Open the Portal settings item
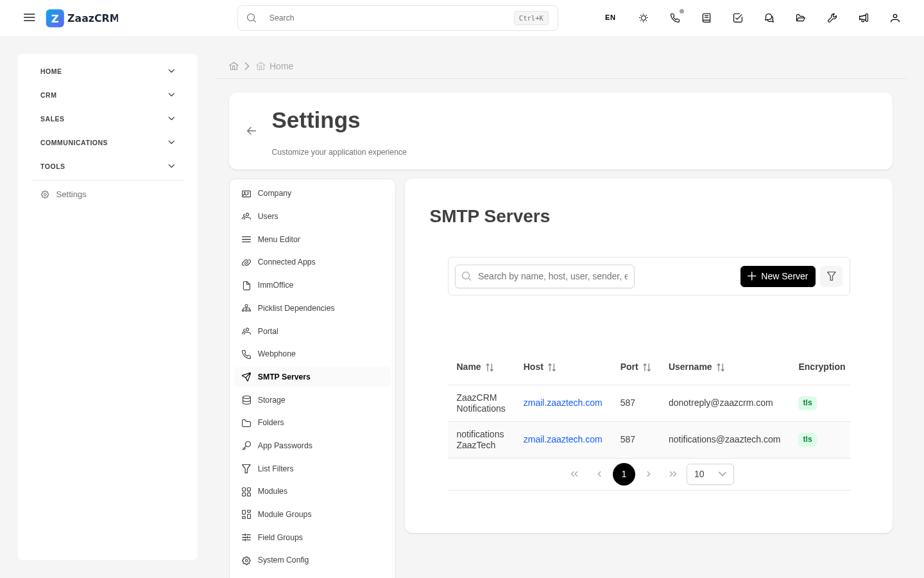The image size is (924, 578). 312,331
